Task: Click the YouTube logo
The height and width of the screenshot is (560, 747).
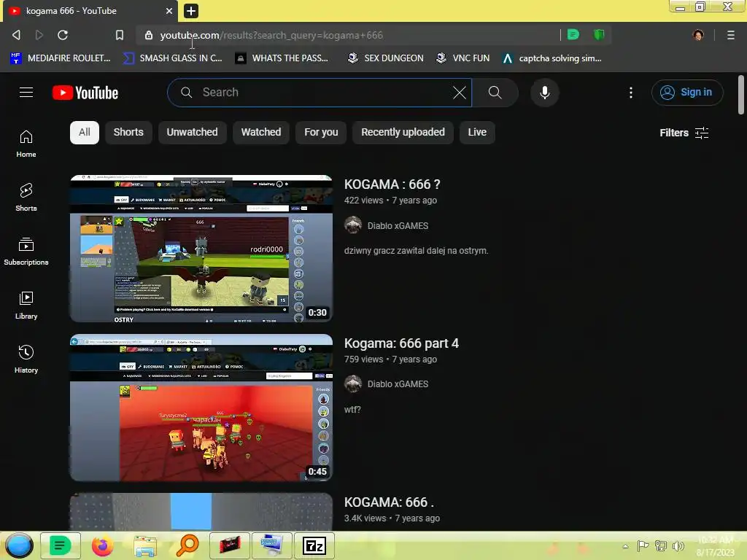Action: coord(85,93)
